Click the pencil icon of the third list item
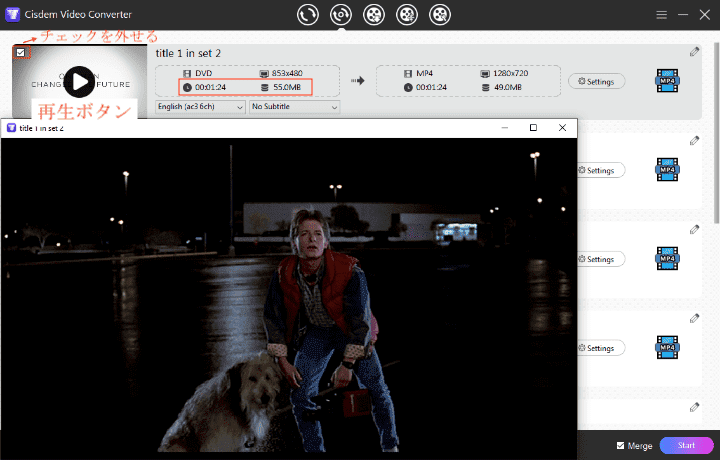 tap(694, 230)
